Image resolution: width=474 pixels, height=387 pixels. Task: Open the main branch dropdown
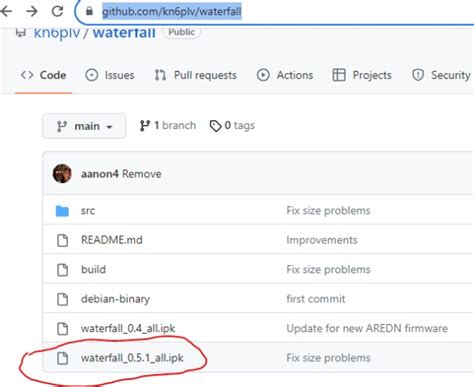pos(84,126)
